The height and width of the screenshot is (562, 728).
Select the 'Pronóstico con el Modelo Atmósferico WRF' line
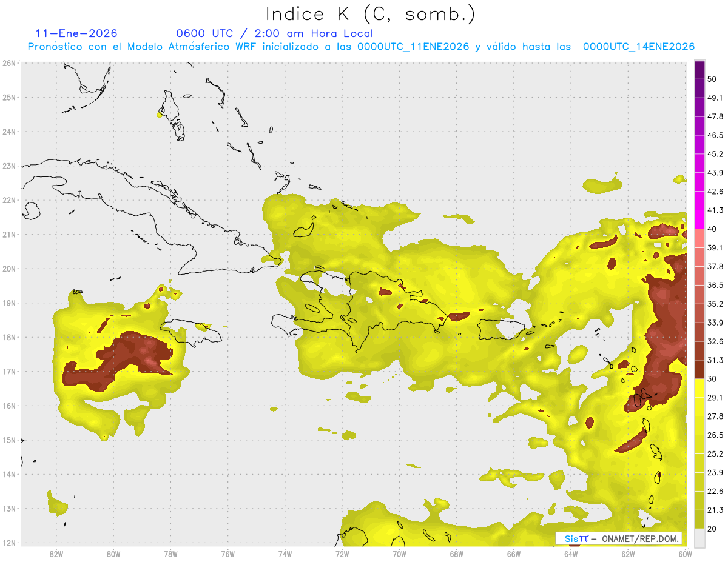click(361, 47)
